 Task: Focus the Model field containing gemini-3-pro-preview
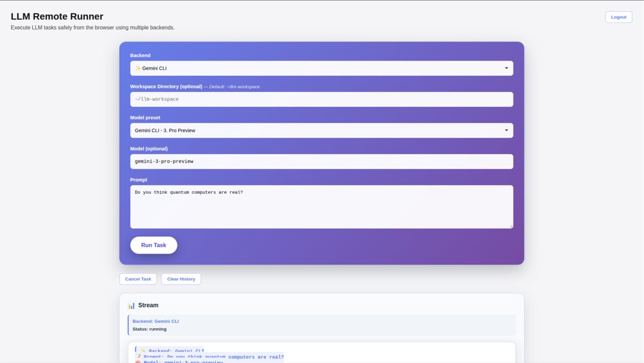pos(321,162)
